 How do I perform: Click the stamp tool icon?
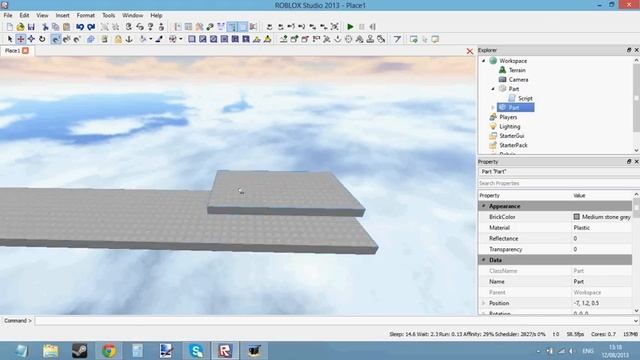click(370, 39)
